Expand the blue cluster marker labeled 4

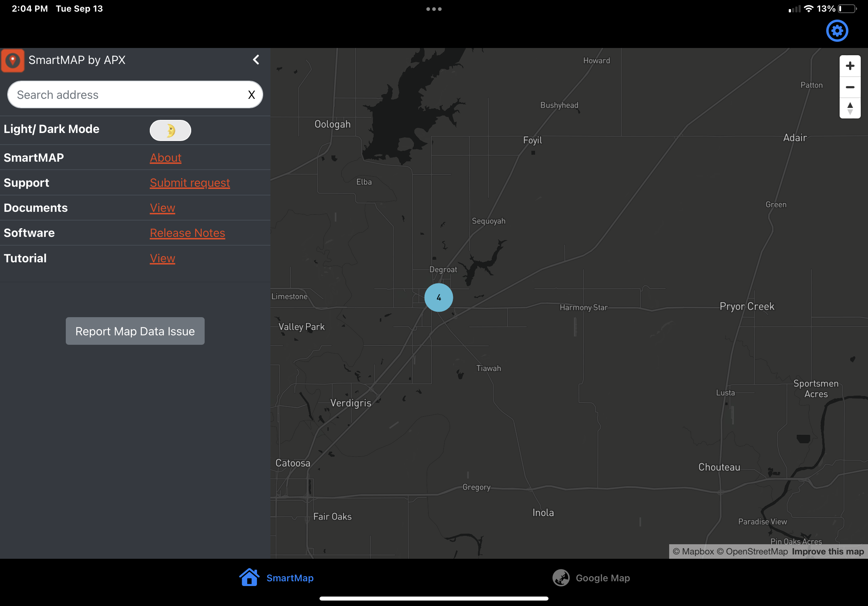click(438, 298)
